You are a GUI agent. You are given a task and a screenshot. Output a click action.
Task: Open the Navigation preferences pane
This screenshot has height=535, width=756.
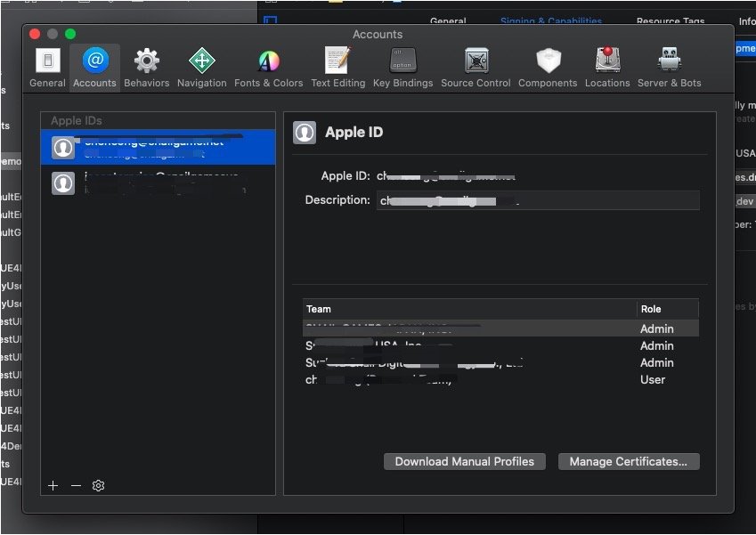pyautogui.click(x=201, y=68)
